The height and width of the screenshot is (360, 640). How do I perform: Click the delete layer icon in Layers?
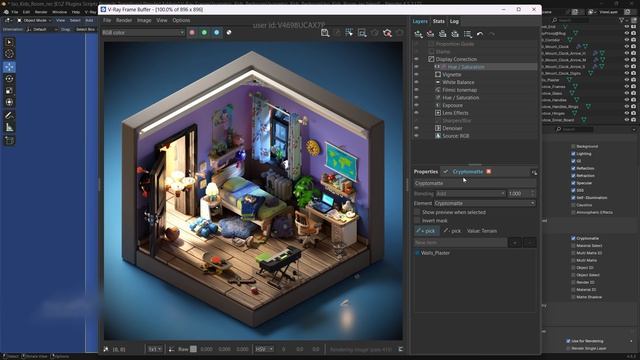click(431, 34)
